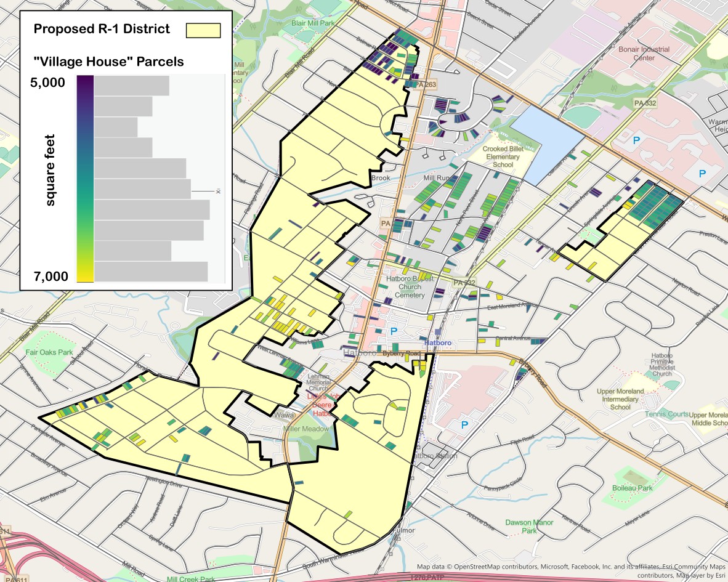Click the parking icon beside the Hatboro label

(x=392, y=331)
